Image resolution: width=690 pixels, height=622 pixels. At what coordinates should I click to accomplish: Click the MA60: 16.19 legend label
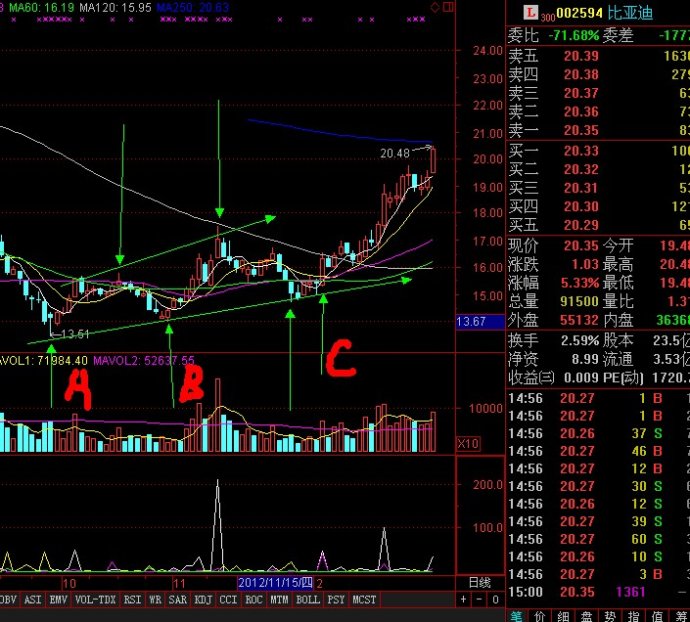point(42,7)
